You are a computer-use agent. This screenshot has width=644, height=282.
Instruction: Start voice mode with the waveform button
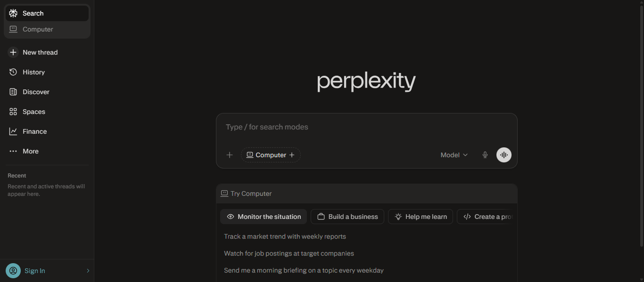click(x=504, y=154)
